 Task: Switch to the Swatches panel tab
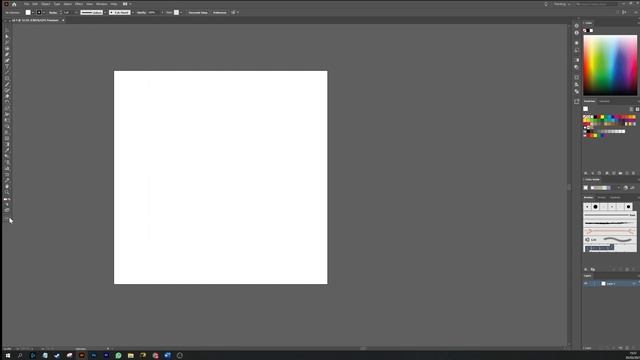click(589, 101)
